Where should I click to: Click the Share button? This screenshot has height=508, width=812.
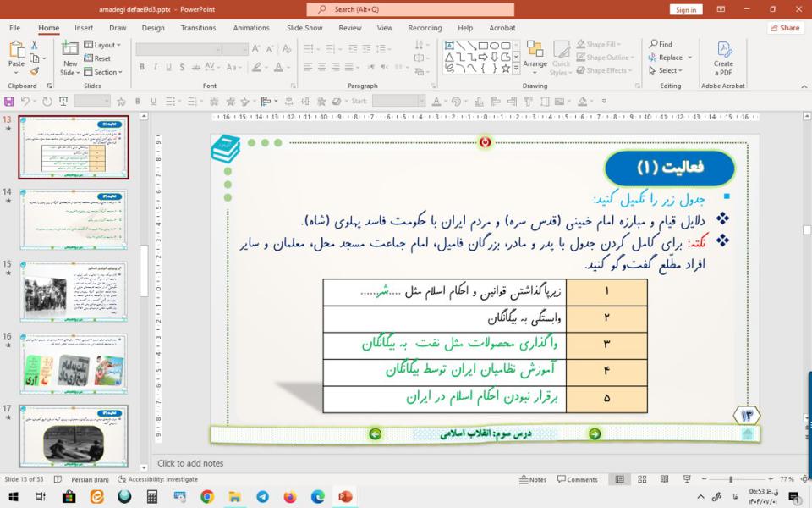tap(785, 28)
